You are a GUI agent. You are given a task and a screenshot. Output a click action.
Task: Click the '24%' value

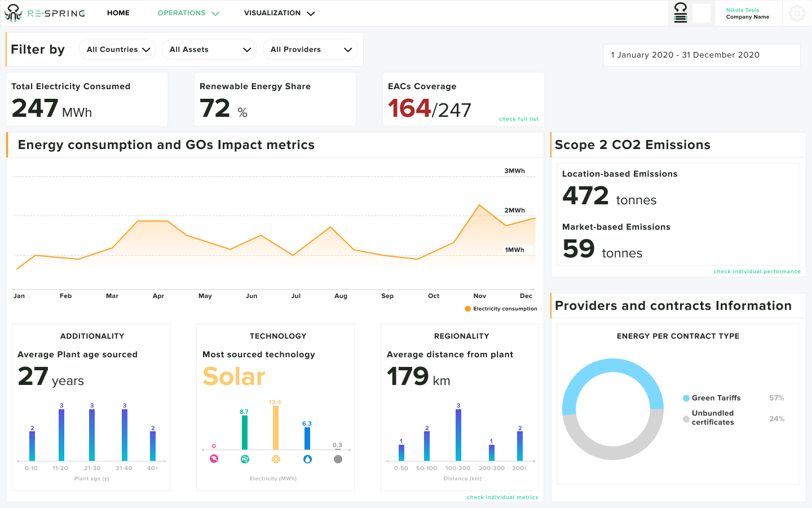tap(776, 419)
